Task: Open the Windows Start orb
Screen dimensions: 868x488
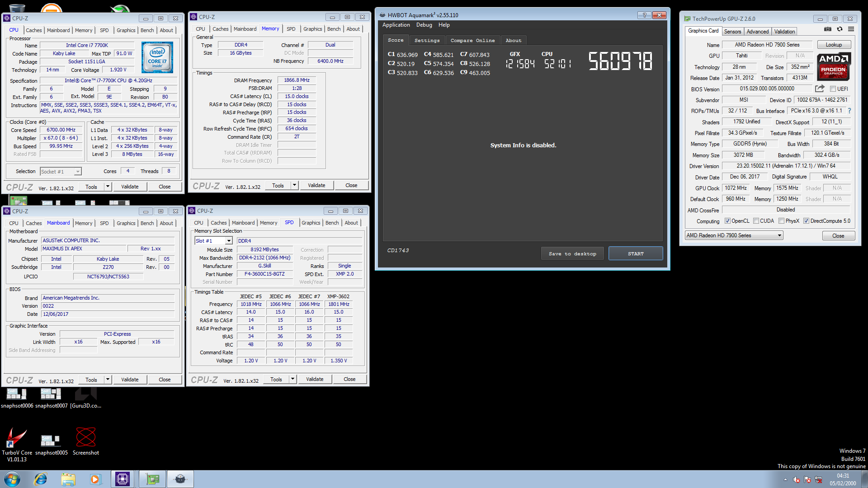Action: point(12,479)
